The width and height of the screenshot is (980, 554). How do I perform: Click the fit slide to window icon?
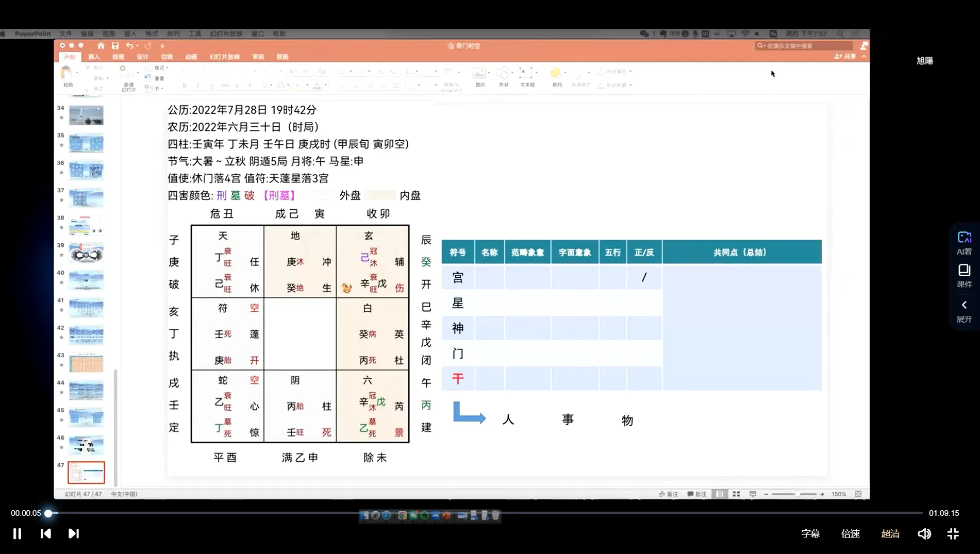pyautogui.click(x=858, y=494)
